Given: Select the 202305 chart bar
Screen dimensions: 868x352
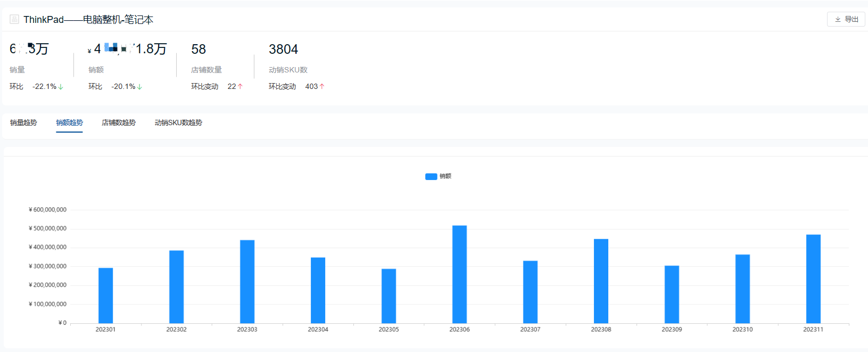Looking at the screenshot, I should coord(388,296).
